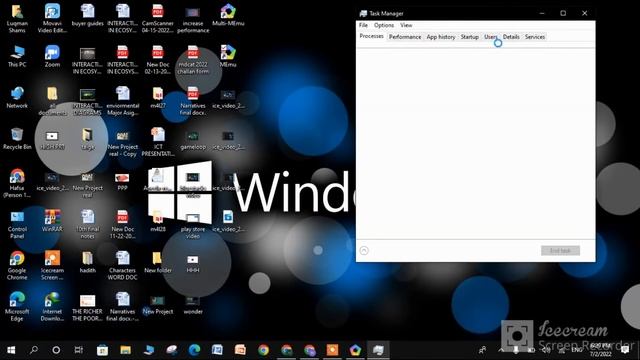Image resolution: width=640 pixels, height=360 pixels.
Task: Open Cortana from the taskbar circle
Action: coord(56,350)
